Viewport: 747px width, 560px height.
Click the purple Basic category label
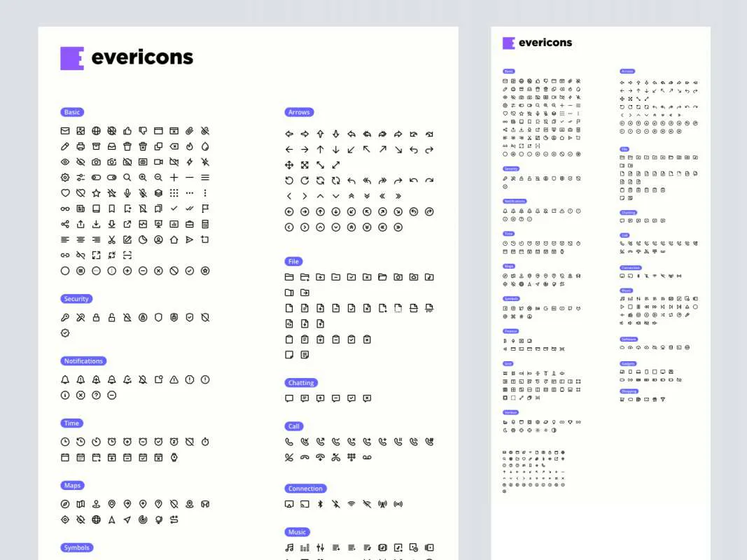[x=72, y=112]
